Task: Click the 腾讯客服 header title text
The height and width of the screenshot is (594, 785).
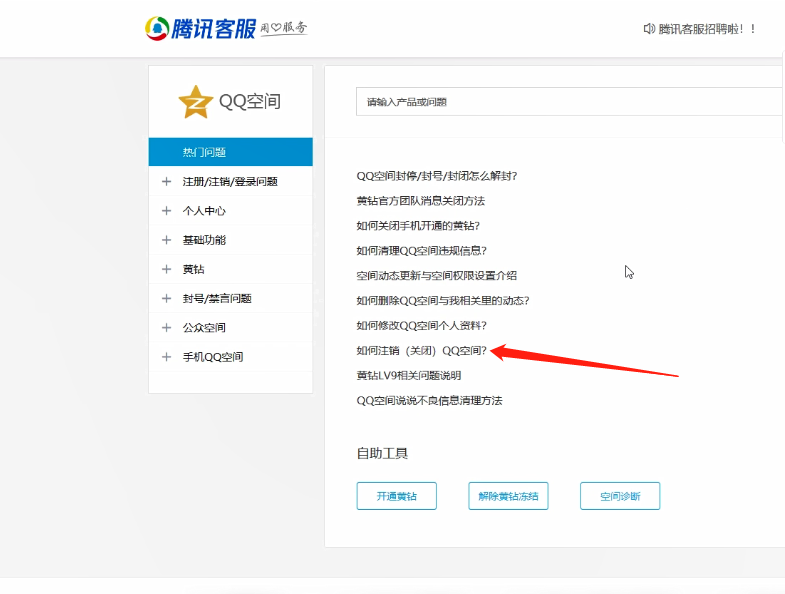Action: [214, 29]
